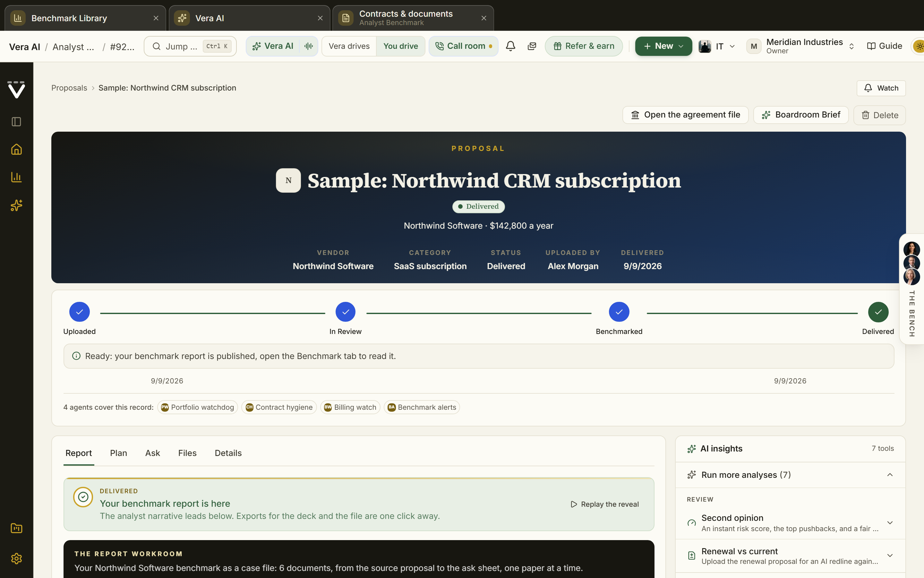Click the Billing watch agent chip

pos(350,407)
